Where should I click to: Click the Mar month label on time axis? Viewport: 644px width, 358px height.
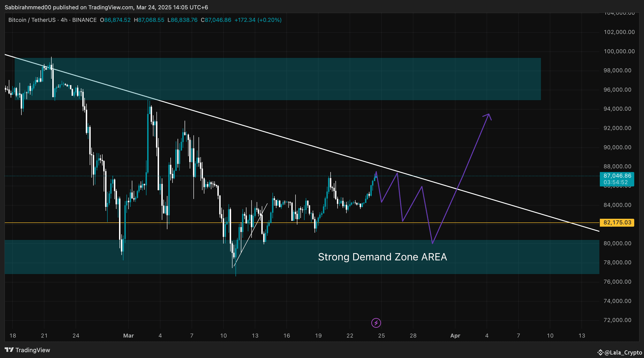129,336
